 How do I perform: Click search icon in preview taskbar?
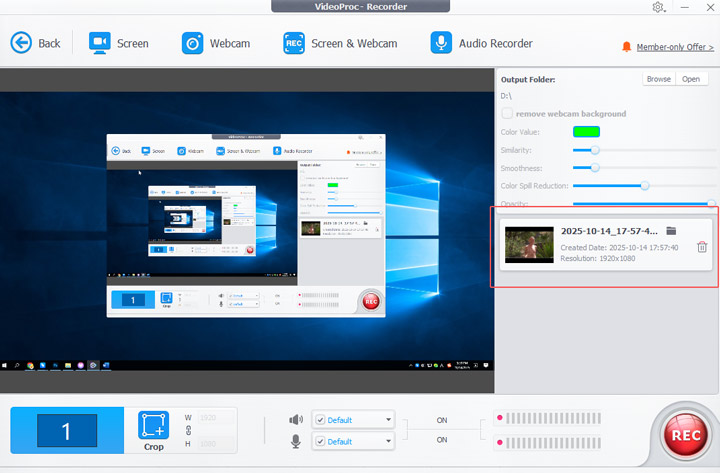pos(17,366)
